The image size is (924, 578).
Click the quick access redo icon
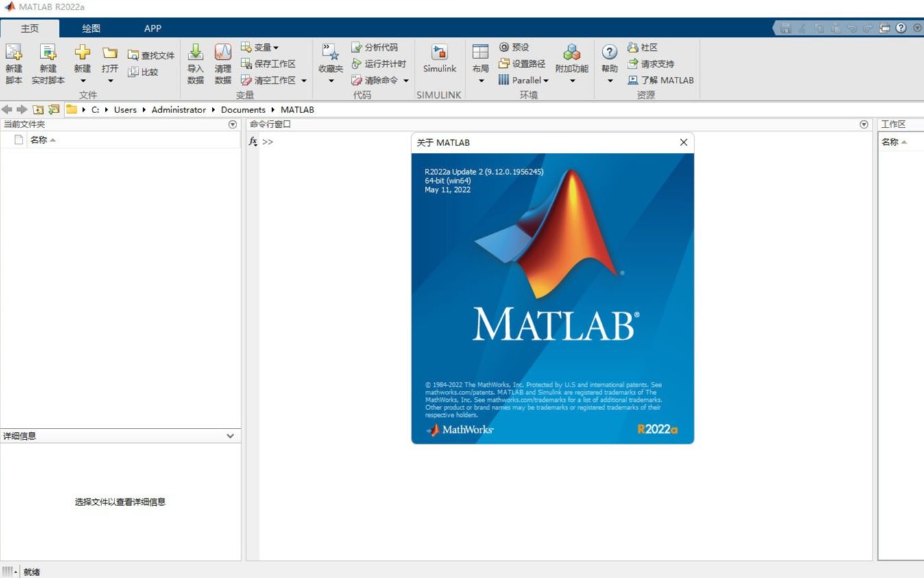(x=868, y=28)
